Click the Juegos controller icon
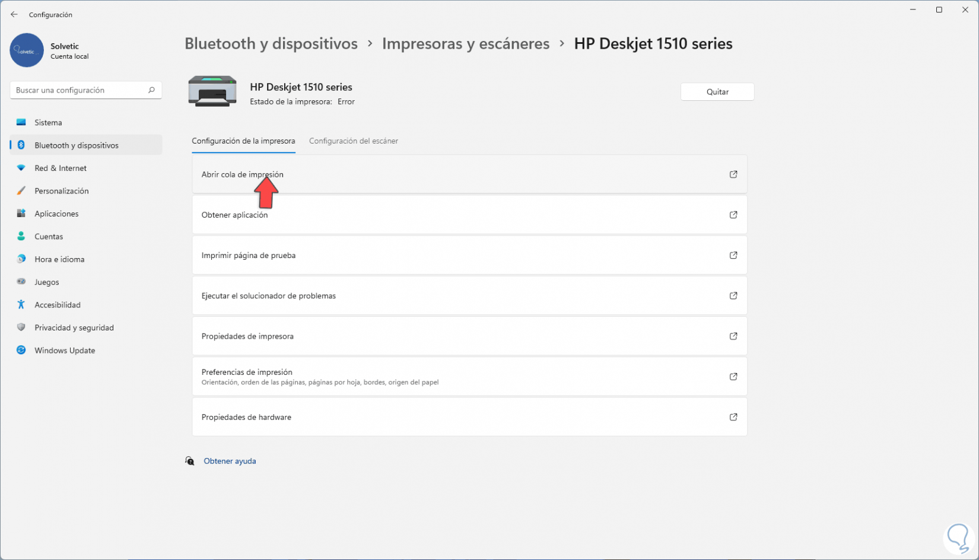This screenshot has height=560, width=979. (21, 282)
